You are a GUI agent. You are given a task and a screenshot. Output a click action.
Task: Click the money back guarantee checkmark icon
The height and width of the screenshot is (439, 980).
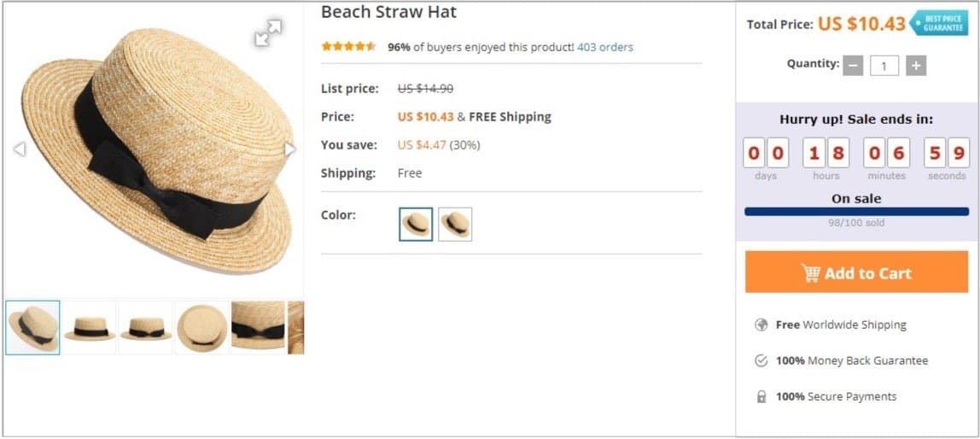coord(761,360)
